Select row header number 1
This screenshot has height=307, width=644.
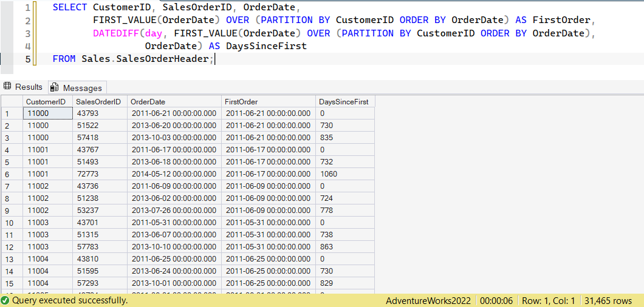click(x=12, y=113)
